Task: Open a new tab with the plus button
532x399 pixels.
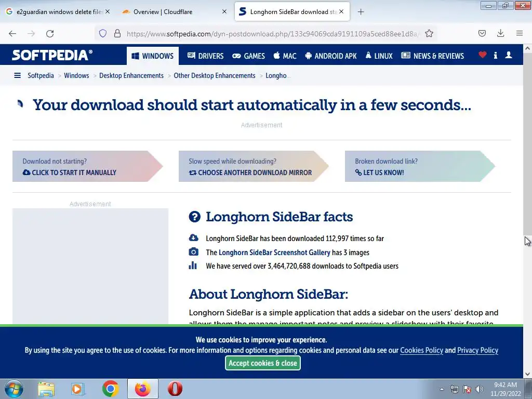Action: pos(361,12)
